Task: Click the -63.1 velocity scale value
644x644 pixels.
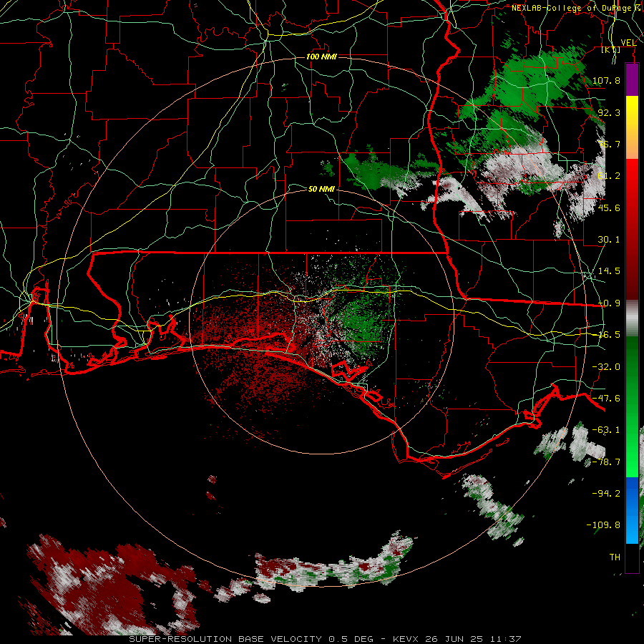Action: [606, 430]
